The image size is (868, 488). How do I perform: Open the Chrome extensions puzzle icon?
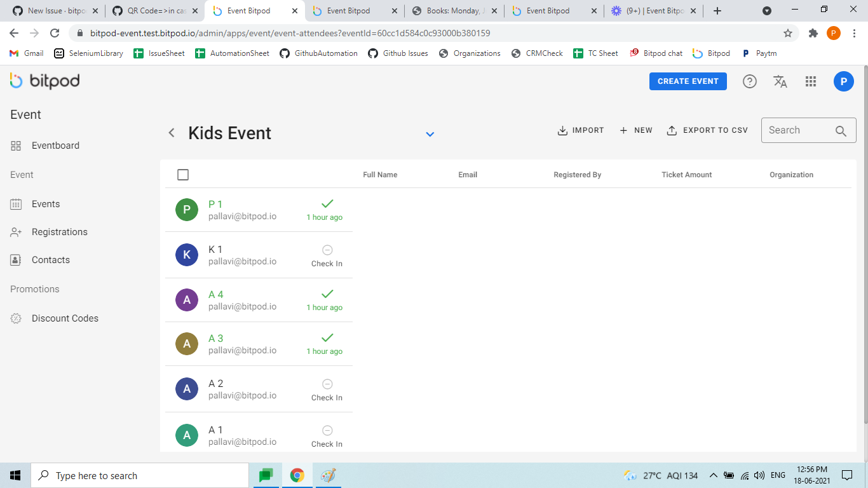pos(813,33)
